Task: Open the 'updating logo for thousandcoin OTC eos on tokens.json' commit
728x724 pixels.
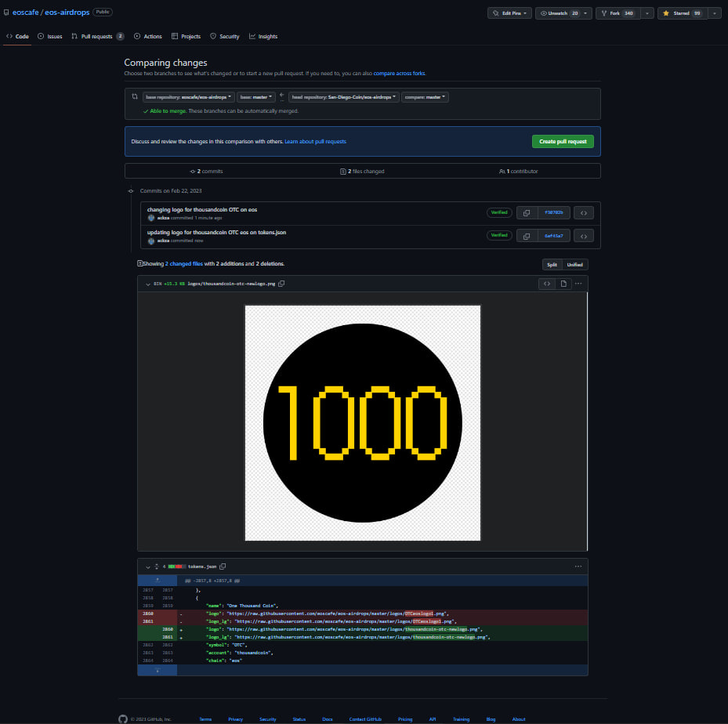Action: click(216, 233)
